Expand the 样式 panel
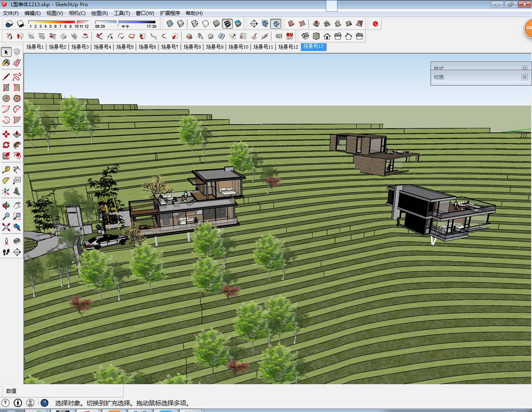532x412 pixels. click(481, 67)
